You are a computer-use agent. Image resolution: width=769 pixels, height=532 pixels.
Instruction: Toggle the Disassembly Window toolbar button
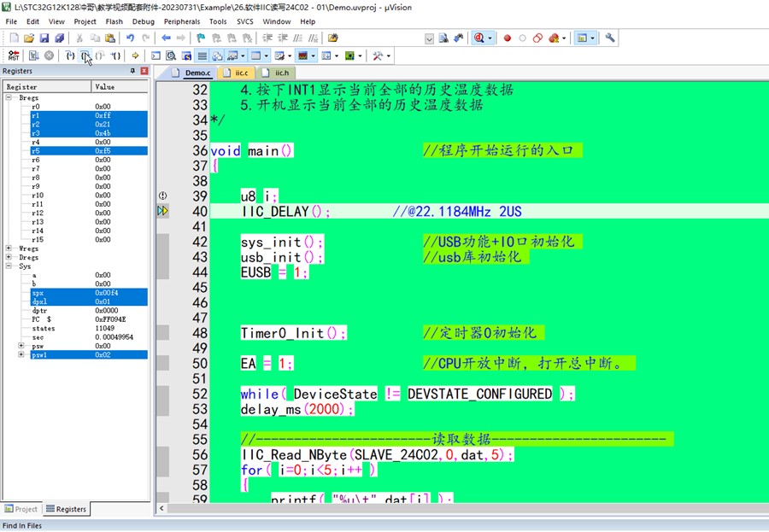(x=171, y=56)
